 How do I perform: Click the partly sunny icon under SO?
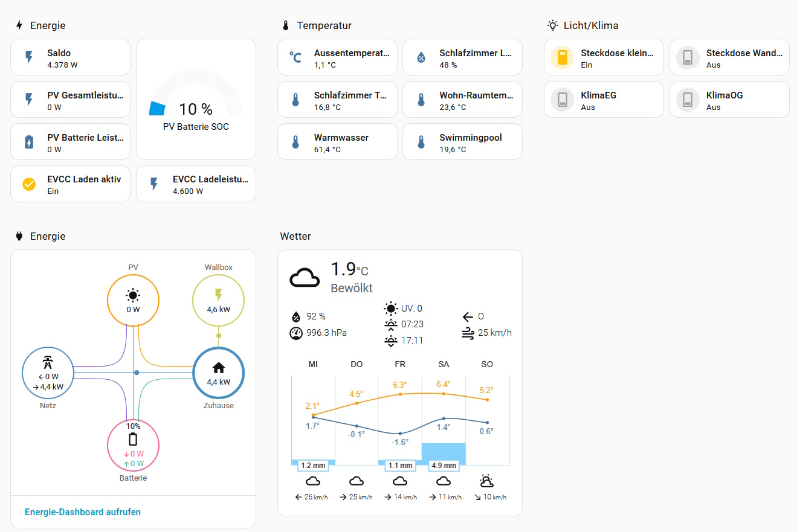(x=486, y=481)
